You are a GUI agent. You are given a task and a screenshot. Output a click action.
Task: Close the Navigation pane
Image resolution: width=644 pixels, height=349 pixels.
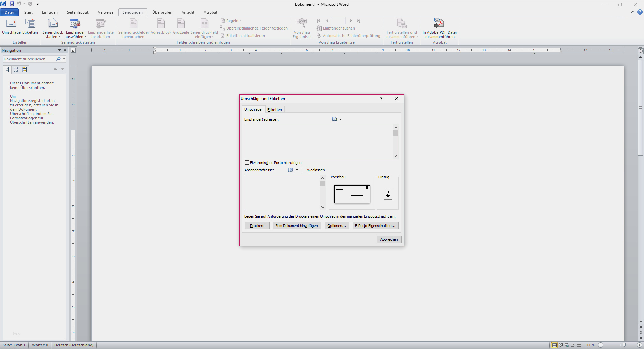coord(65,50)
